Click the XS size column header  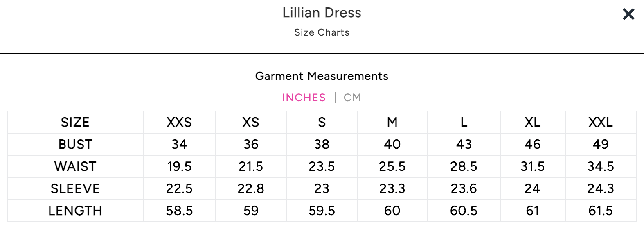coord(251,122)
